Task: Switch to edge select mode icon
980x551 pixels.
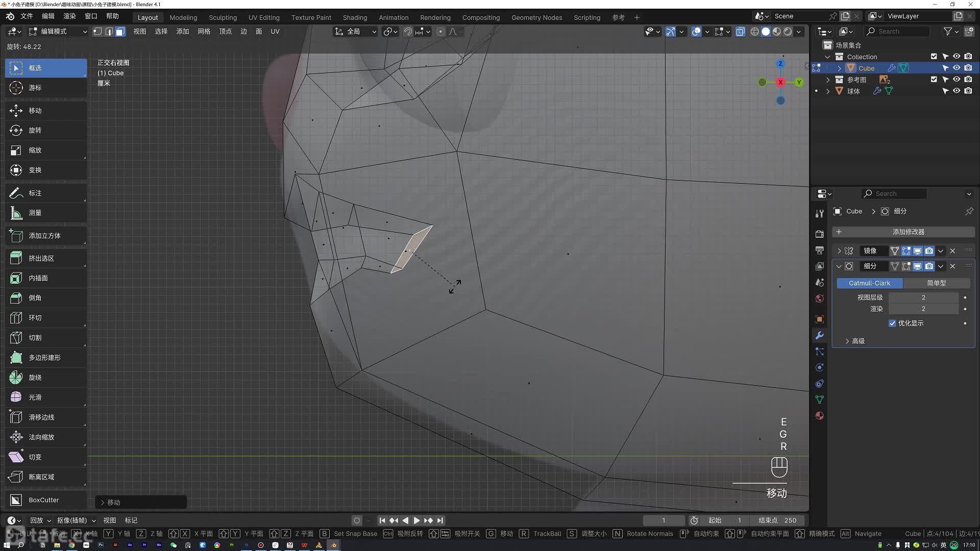Action: [109, 32]
